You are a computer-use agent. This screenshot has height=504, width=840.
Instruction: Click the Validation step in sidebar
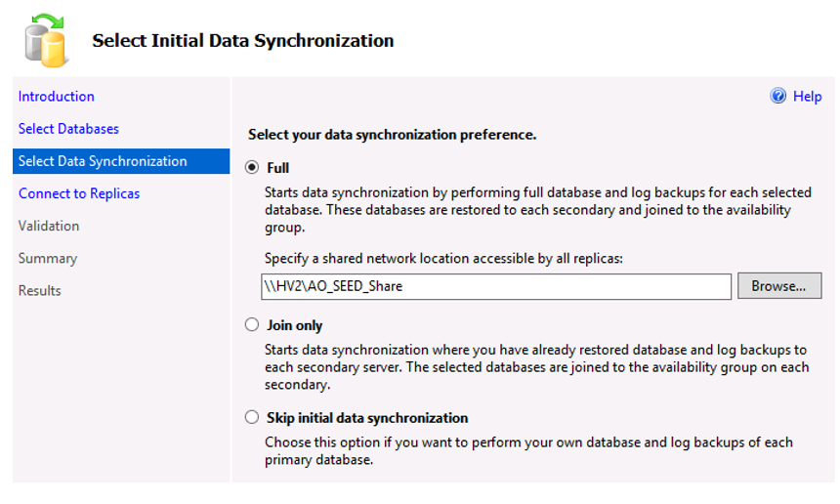pos(49,226)
